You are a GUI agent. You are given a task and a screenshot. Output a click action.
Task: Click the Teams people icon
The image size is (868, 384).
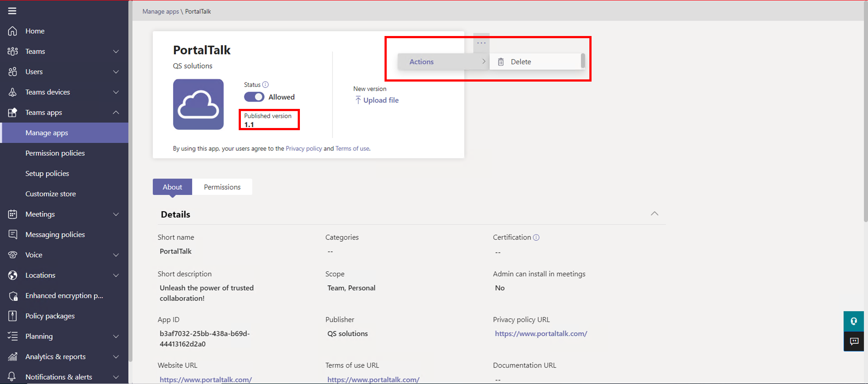click(13, 51)
